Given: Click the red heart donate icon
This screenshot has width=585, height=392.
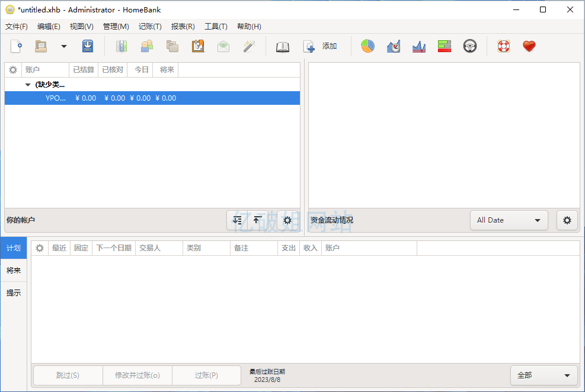Looking at the screenshot, I should point(529,46).
